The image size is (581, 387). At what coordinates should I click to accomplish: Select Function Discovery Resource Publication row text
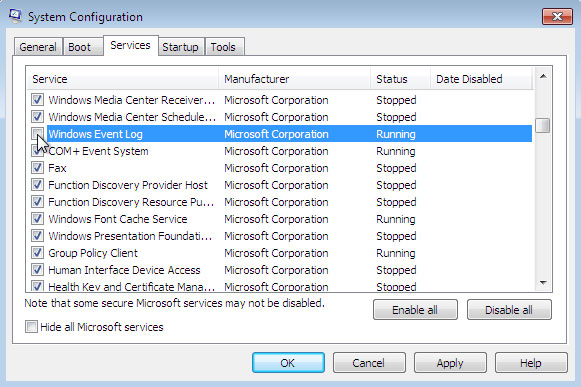(131, 202)
